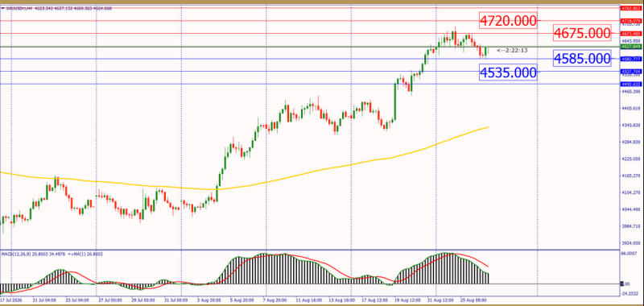Click the triangle arrow beside XAUUSDm,H4
644x306 pixels.
click(3, 9)
